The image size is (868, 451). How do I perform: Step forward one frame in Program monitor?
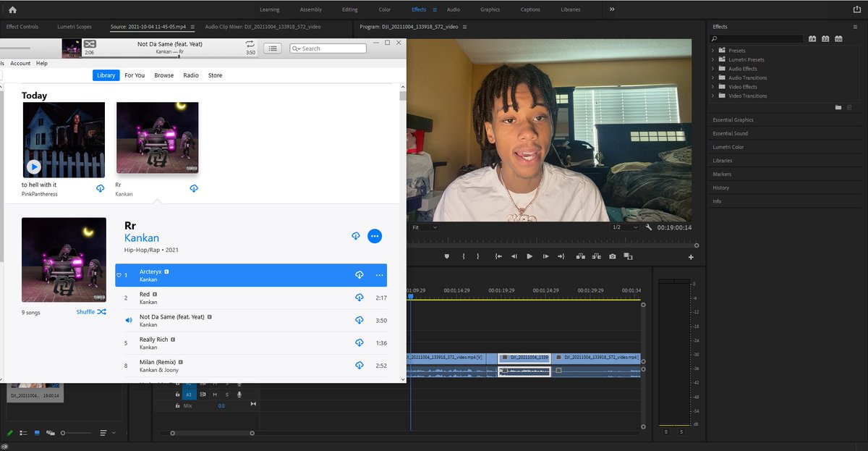coord(545,256)
